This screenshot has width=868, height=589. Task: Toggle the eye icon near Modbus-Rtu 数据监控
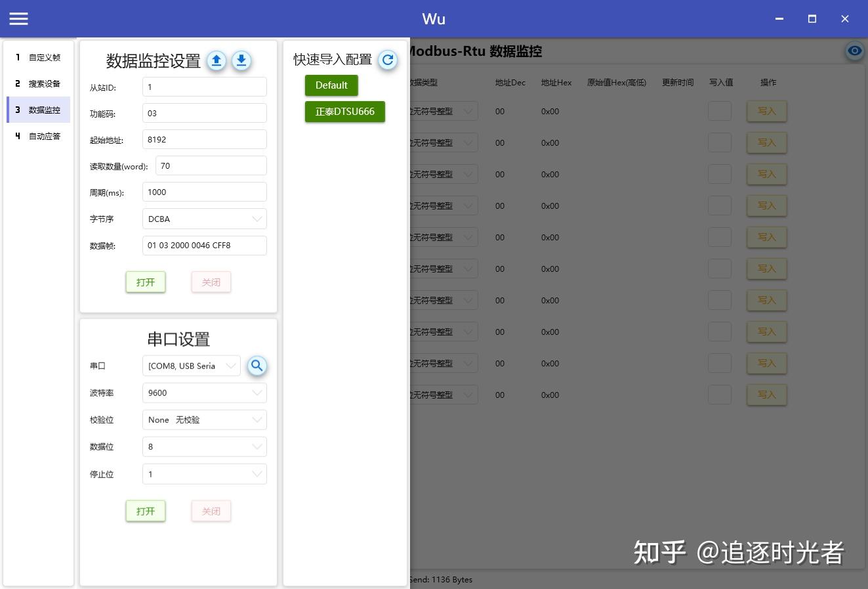(x=854, y=51)
